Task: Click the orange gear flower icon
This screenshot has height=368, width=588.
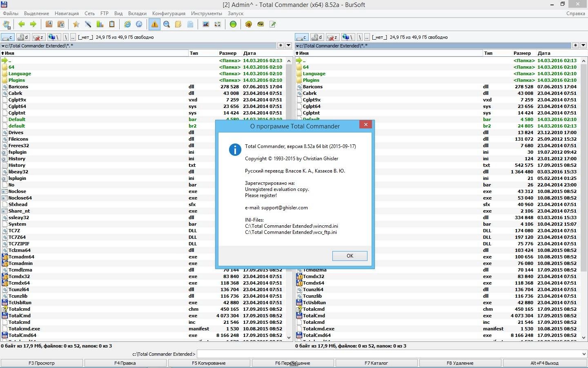Action: coord(249,24)
